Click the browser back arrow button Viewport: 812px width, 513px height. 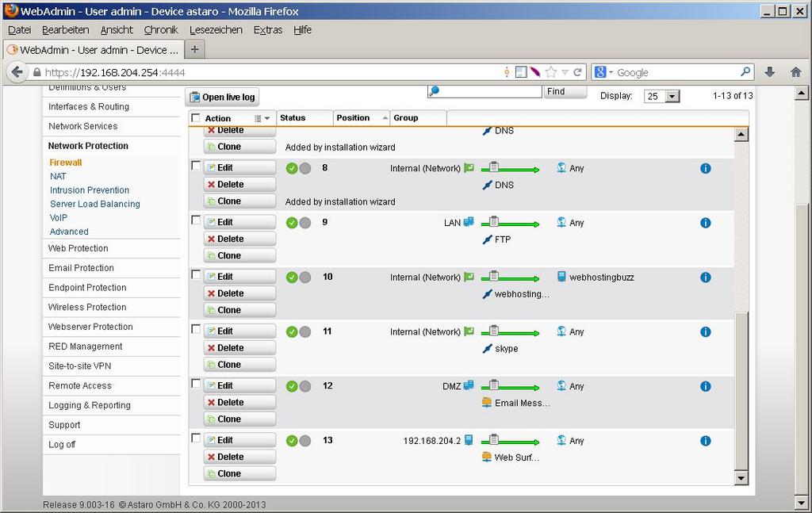click(17, 72)
